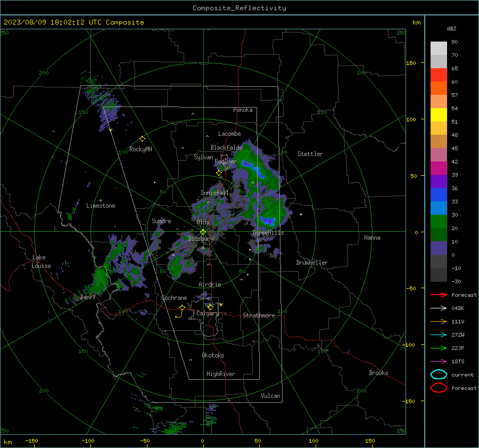This screenshot has width=479, height=448.
Task: Click the Vulcan town label
Action: [x=271, y=396]
